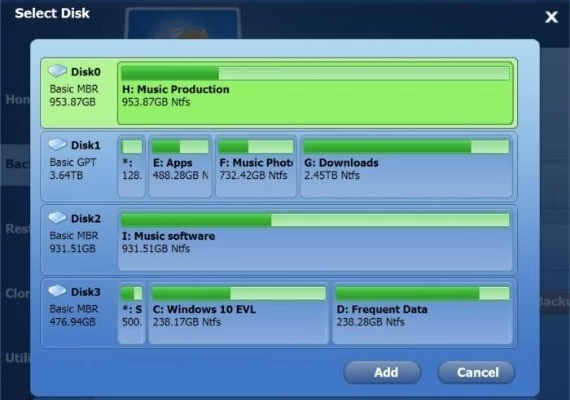Select the E: Apps partition
The width and height of the screenshot is (570, 400).
(x=180, y=167)
